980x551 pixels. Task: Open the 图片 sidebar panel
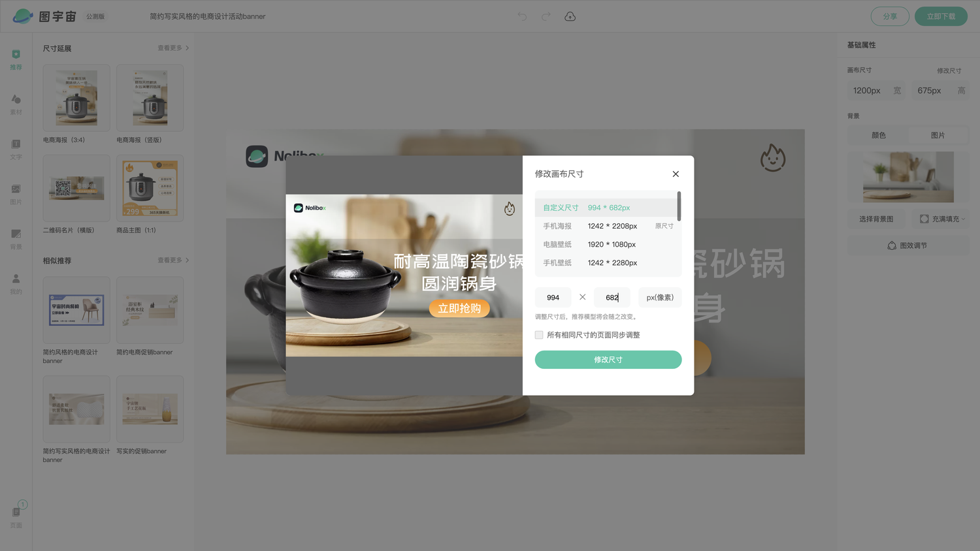[16, 195]
